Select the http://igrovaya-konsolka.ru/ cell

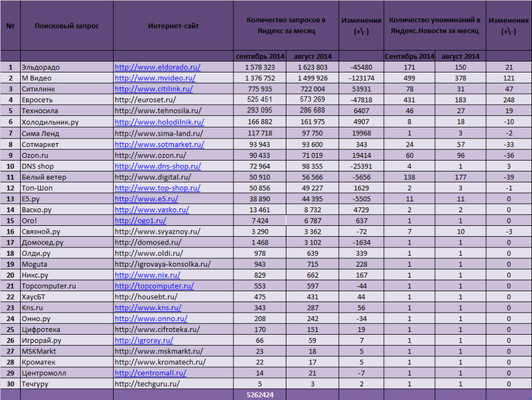[173, 264]
